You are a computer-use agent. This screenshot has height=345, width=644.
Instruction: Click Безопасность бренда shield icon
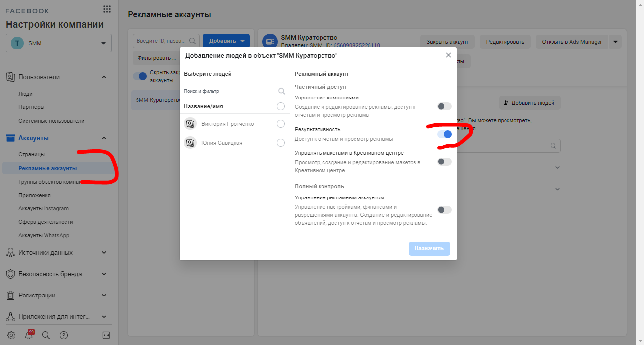[x=10, y=274]
